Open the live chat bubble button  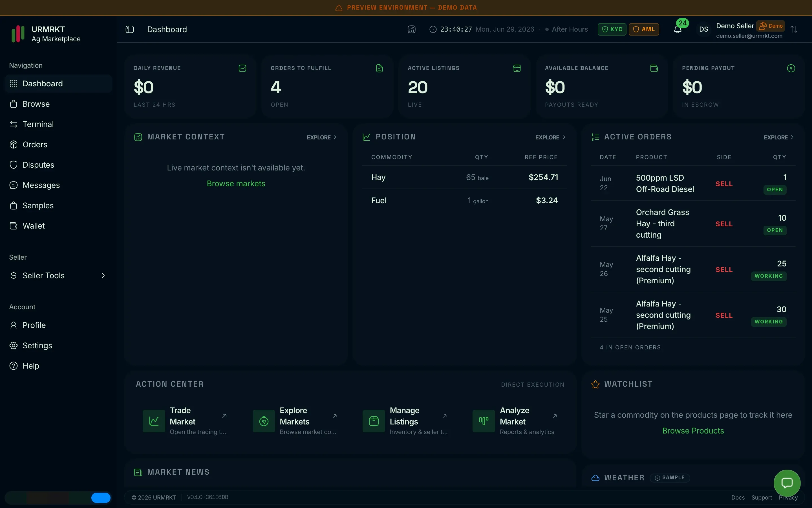tap(787, 483)
